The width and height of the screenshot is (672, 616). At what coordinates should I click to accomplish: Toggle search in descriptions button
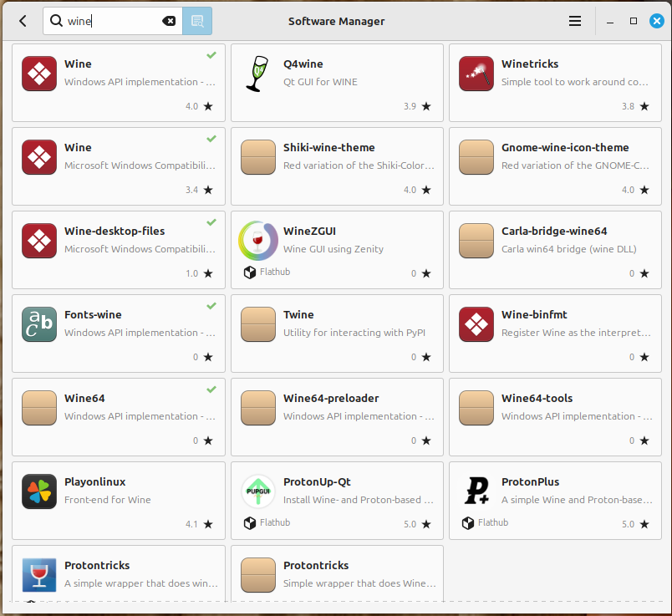197,21
